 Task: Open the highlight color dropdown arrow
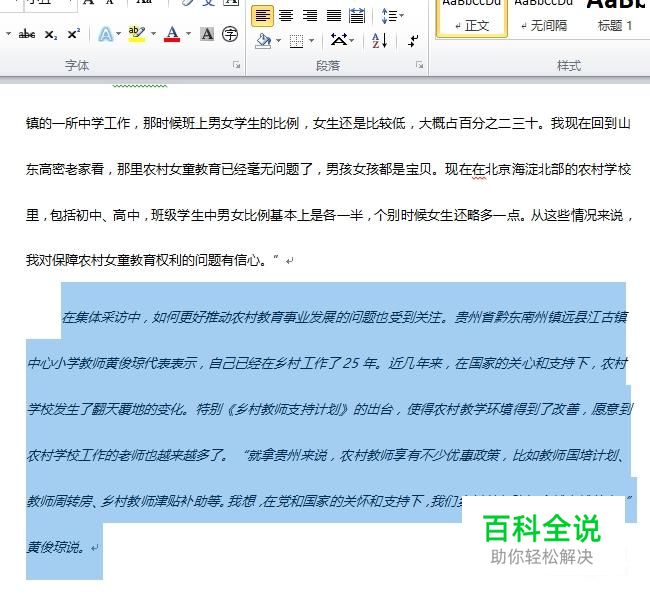tap(153, 34)
